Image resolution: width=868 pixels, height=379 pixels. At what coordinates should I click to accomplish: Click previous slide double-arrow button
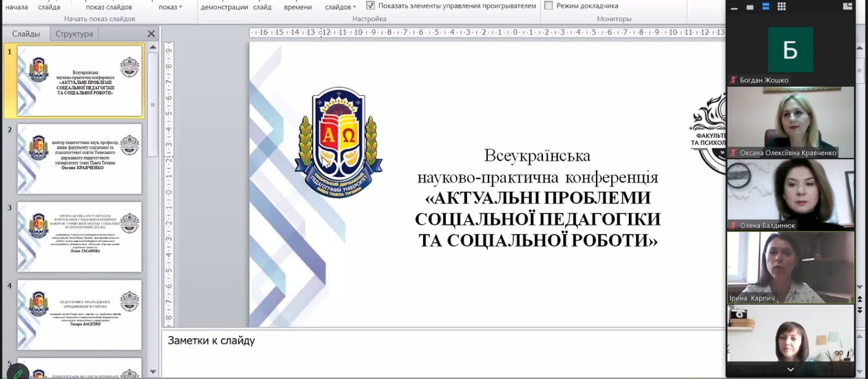click(x=860, y=299)
